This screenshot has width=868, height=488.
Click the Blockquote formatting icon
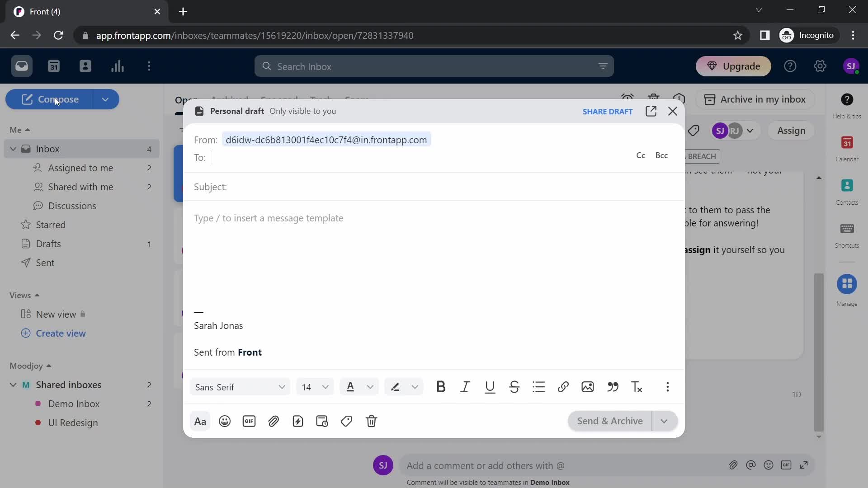pyautogui.click(x=613, y=387)
